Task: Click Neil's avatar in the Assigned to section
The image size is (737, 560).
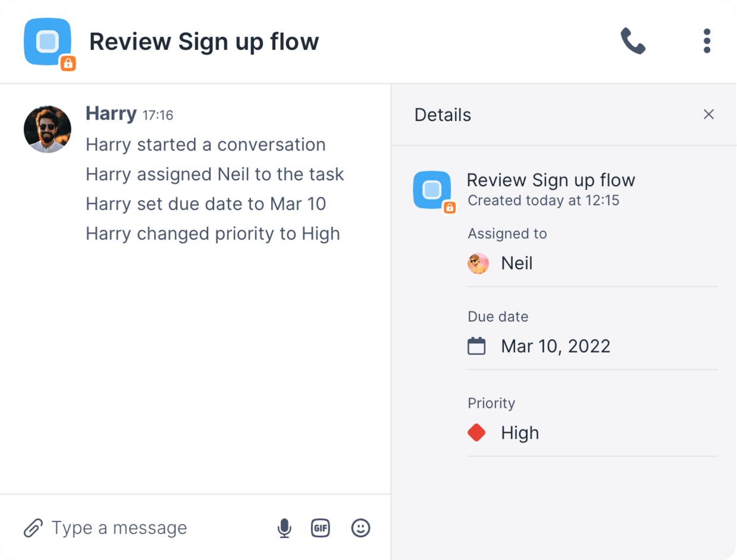Action: [479, 263]
